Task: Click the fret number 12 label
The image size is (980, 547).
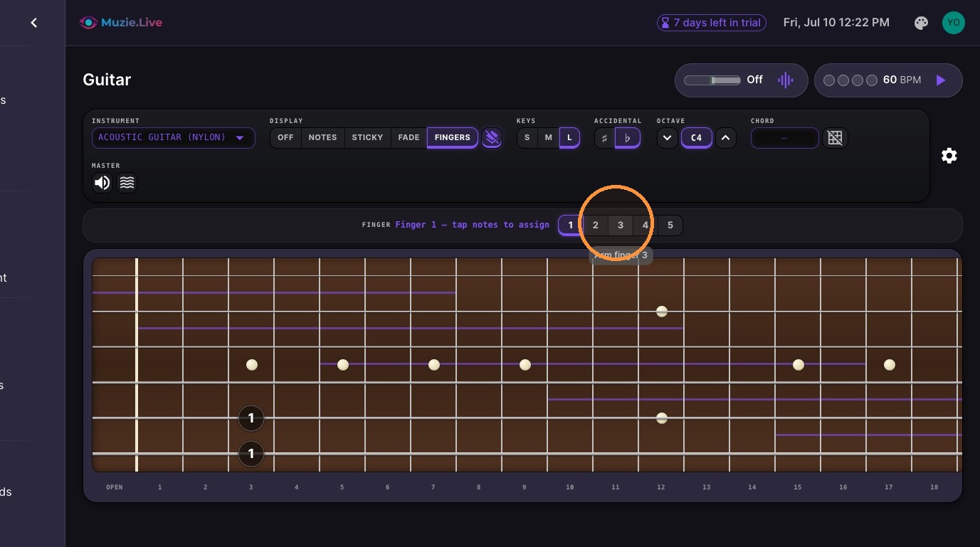Action: 661,487
